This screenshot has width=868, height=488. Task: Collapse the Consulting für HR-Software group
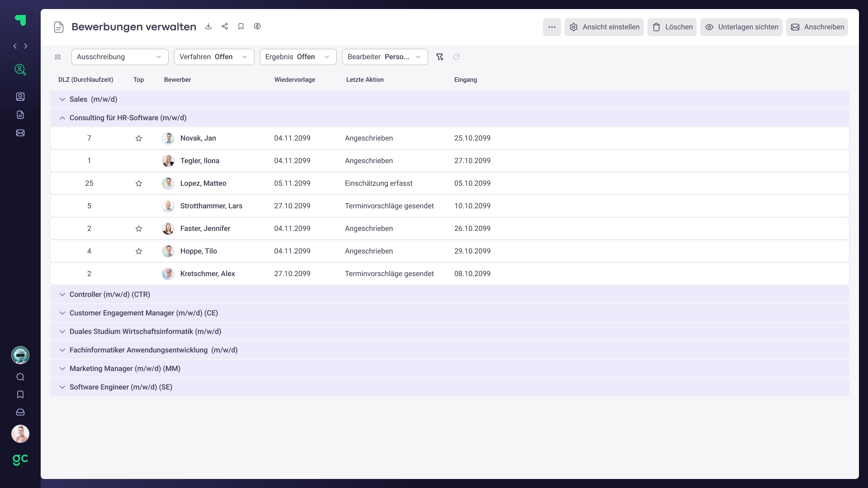62,118
